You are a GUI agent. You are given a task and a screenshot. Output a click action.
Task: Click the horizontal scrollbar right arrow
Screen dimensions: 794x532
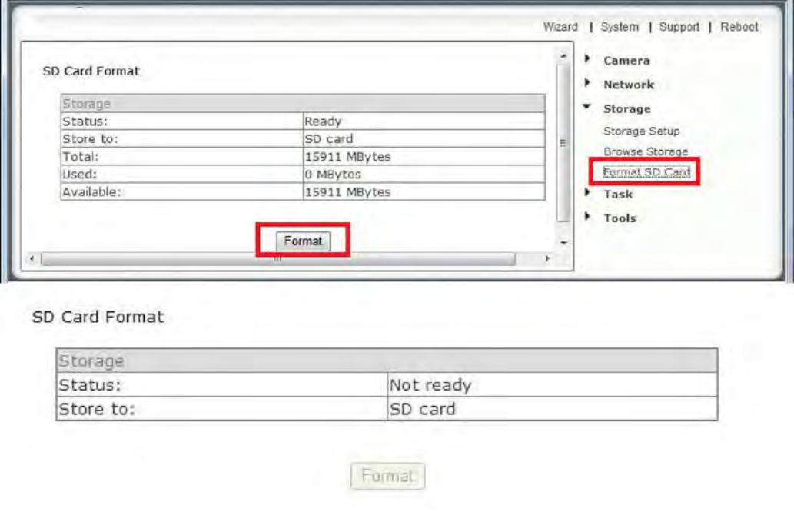coord(547,259)
